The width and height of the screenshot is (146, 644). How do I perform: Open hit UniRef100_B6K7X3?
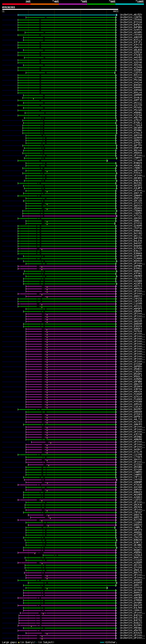(x=131, y=572)
